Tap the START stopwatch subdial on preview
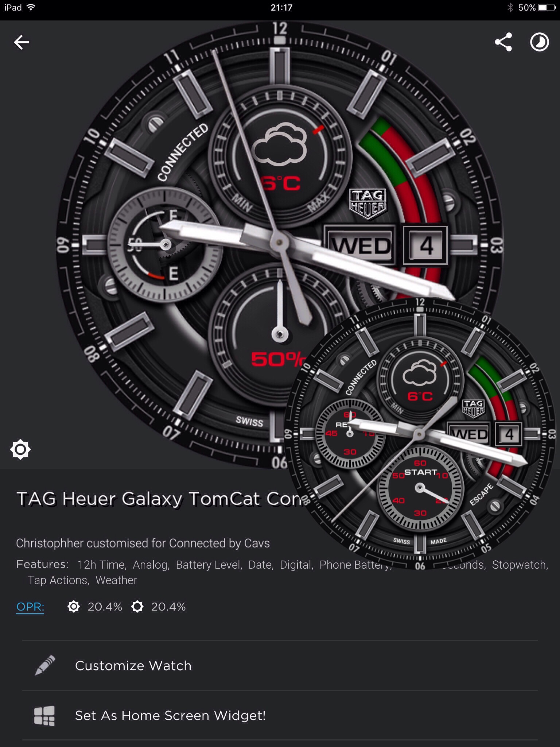This screenshot has width=560, height=747. pyautogui.click(x=420, y=488)
